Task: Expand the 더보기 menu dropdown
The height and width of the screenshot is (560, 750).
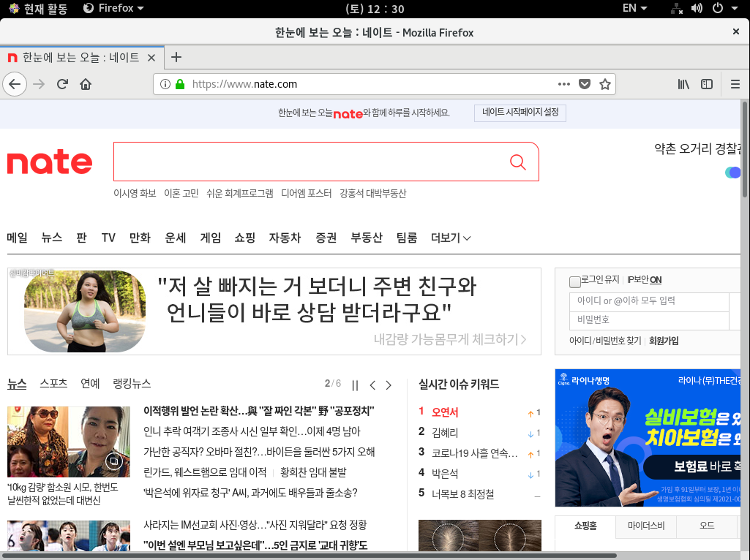Action: (x=451, y=238)
